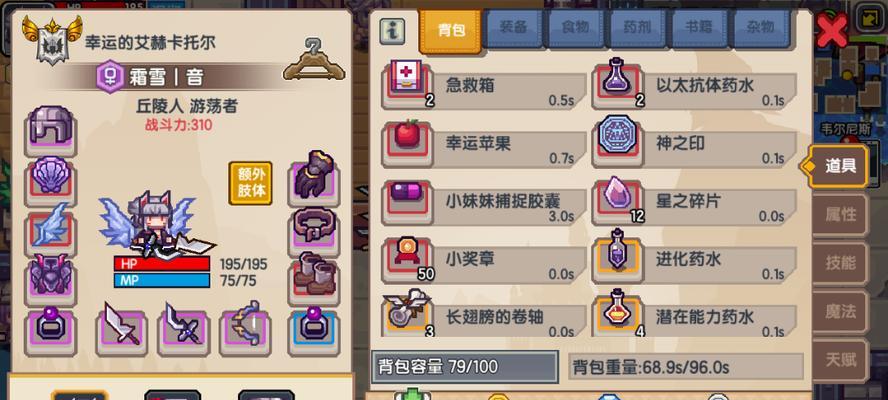
Task: Switch to the 药剂 tab
Action: pyautogui.click(x=637, y=28)
